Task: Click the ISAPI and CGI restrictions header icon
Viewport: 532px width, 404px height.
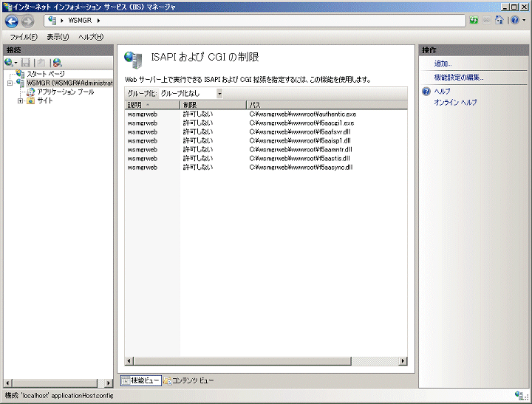Action: pyautogui.click(x=133, y=60)
